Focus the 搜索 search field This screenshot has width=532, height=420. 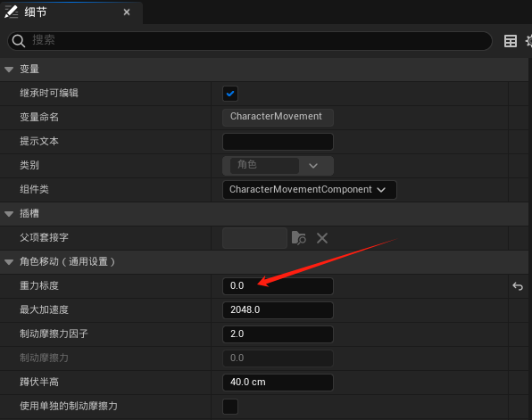pos(250,41)
